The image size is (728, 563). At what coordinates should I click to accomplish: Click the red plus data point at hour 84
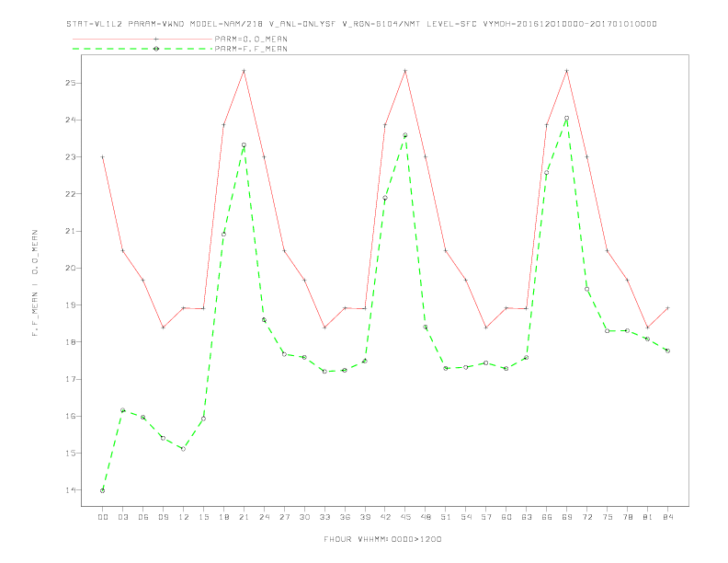pos(667,308)
